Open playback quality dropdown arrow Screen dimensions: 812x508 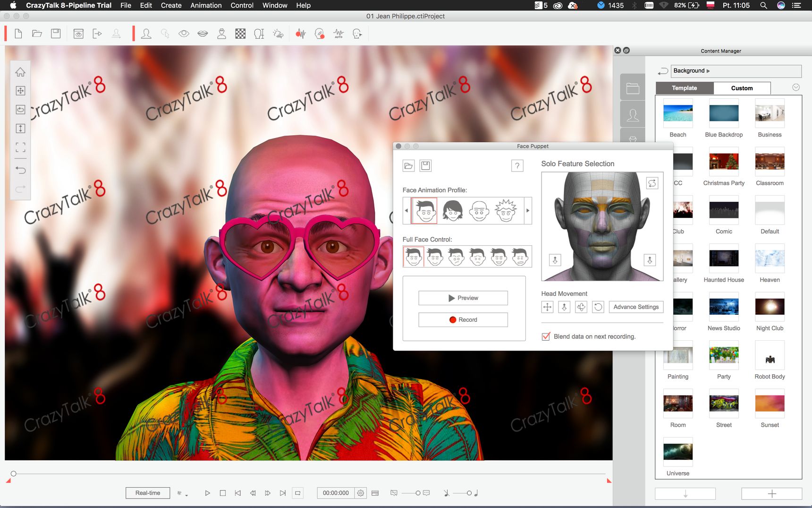(x=186, y=495)
